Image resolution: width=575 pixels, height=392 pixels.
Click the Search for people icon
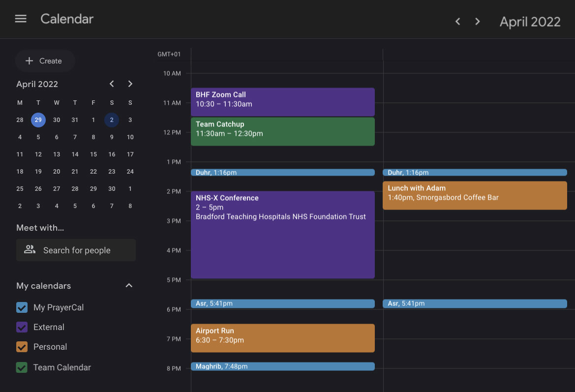(x=30, y=250)
